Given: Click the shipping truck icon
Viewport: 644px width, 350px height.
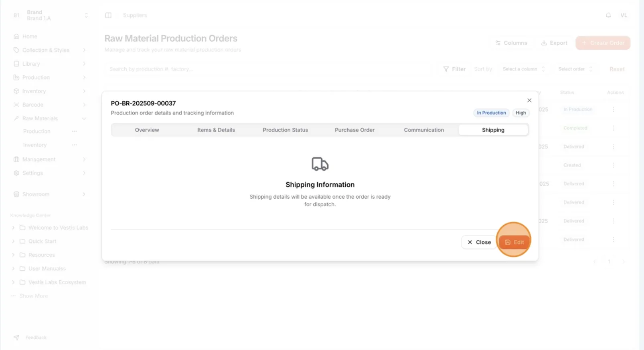Looking at the screenshot, I should [320, 164].
